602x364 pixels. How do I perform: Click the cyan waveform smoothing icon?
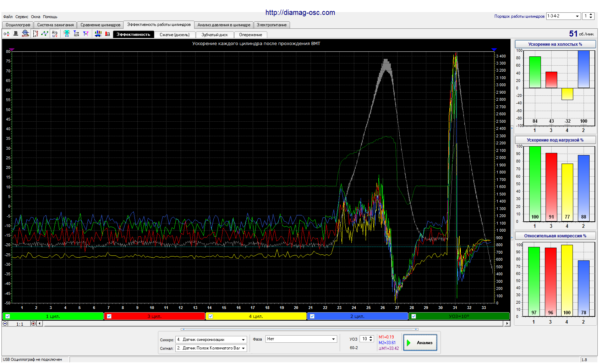tap(67, 33)
